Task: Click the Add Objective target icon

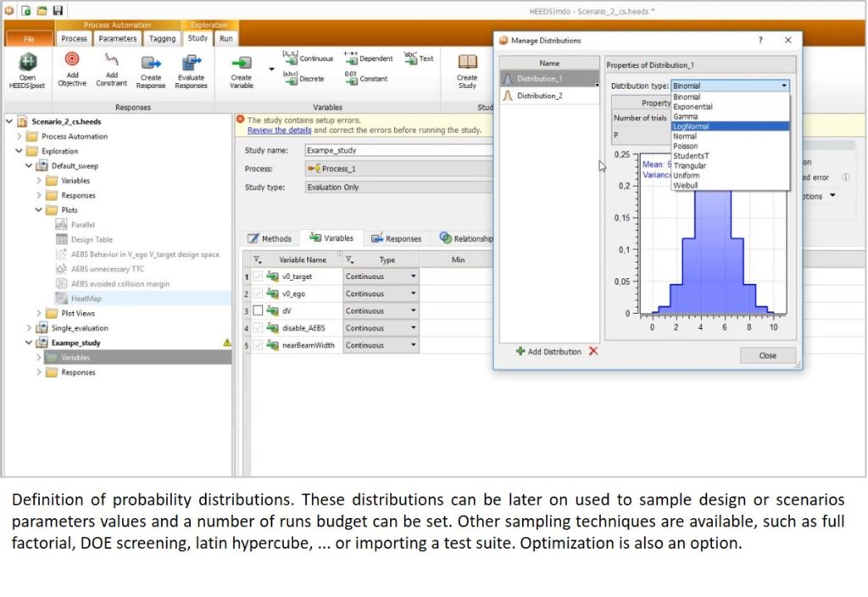Action: pyautogui.click(x=72, y=59)
